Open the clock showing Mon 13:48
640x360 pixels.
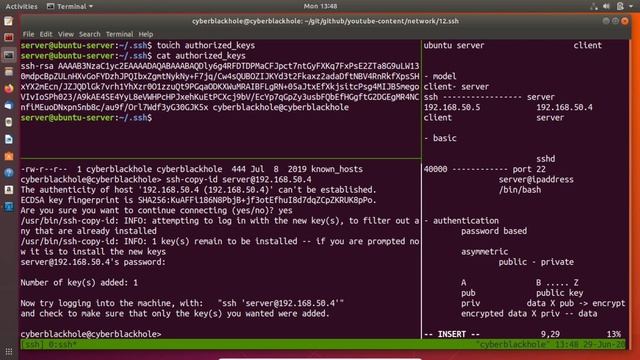point(320,6)
